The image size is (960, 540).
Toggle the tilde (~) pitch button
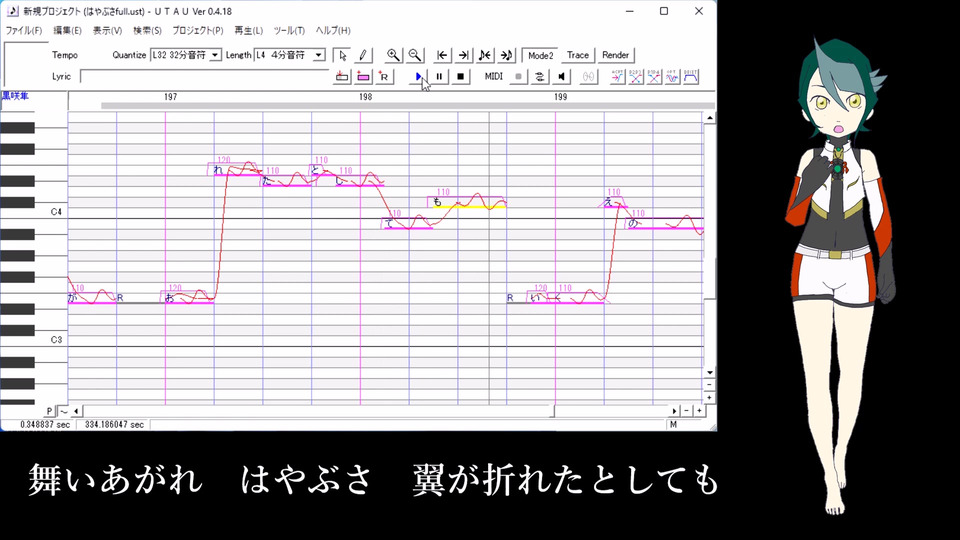tap(63, 411)
